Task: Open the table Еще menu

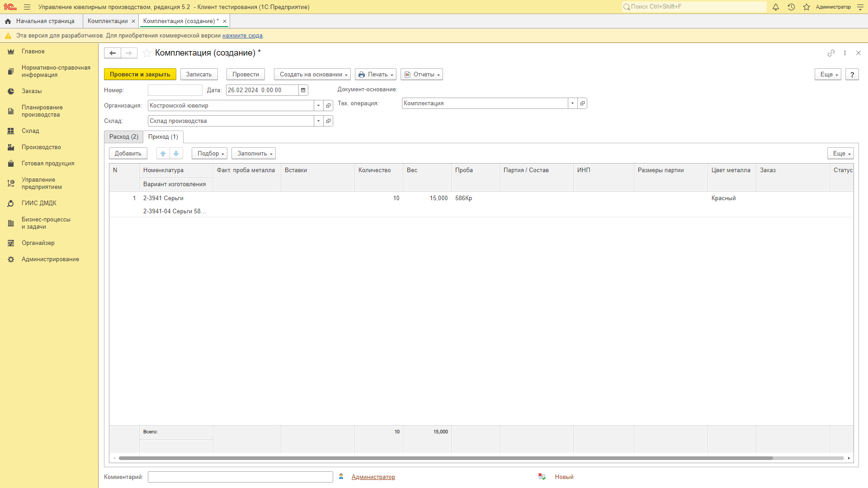Action: click(840, 153)
